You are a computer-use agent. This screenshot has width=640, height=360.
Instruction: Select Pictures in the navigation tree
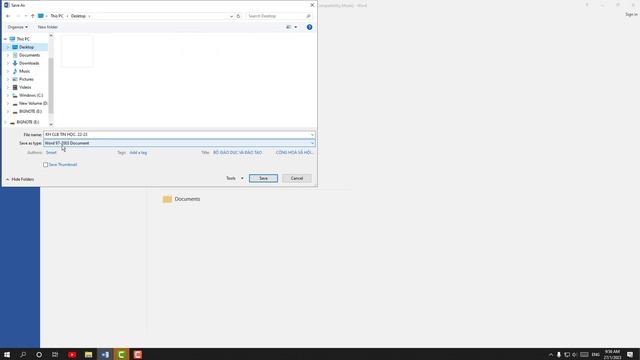coord(26,79)
